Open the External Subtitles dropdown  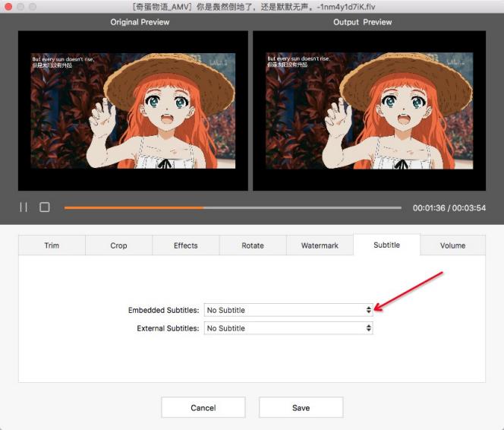coord(288,328)
